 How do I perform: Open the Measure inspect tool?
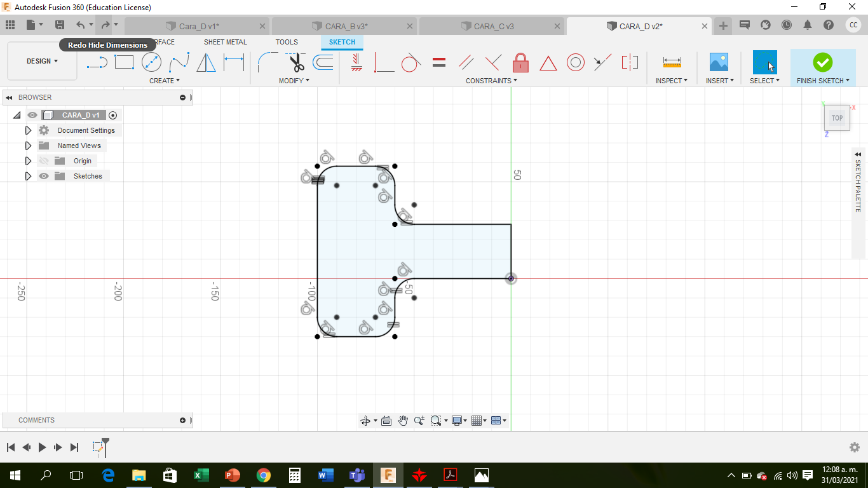[672, 62]
